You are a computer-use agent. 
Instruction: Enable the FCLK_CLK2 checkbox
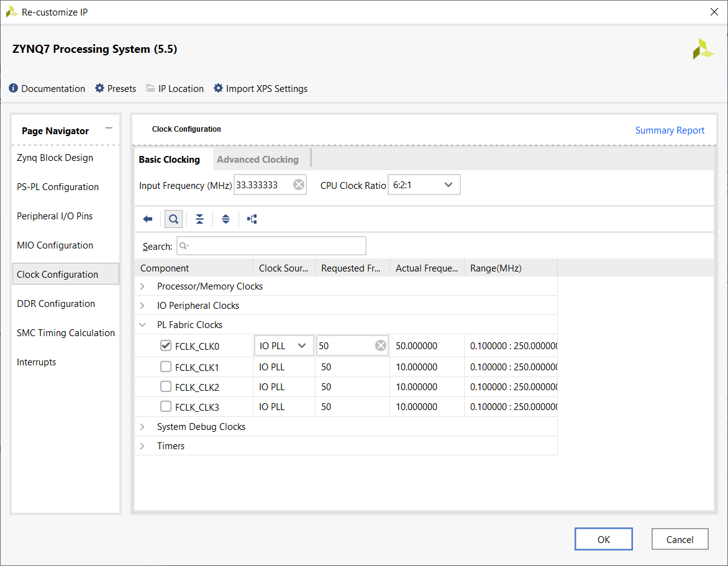coord(166,386)
